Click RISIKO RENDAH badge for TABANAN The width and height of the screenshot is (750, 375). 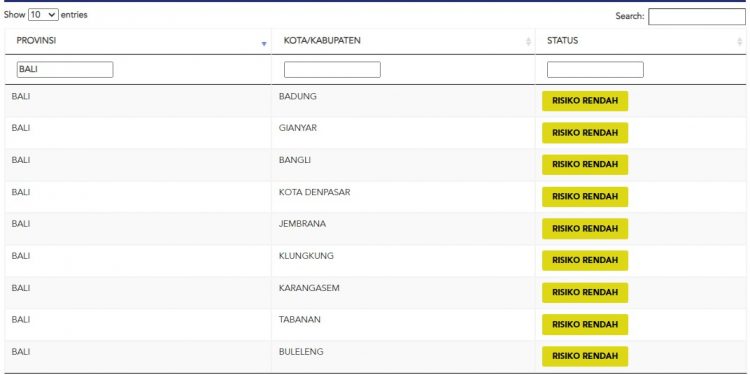pos(585,324)
